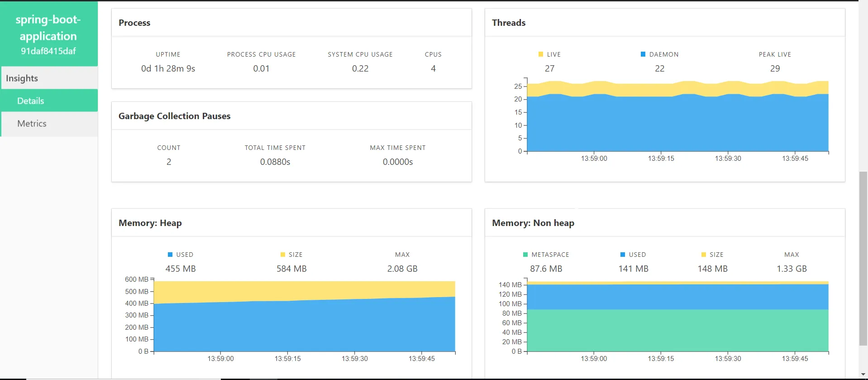Click the instance ID 91daf8415daf
The height and width of the screenshot is (380, 868).
coord(48,51)
